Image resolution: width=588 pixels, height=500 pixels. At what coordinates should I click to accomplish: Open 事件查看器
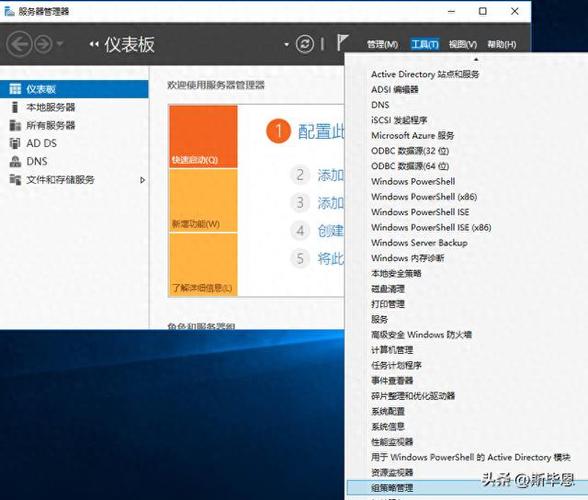[x=392, y=381]
